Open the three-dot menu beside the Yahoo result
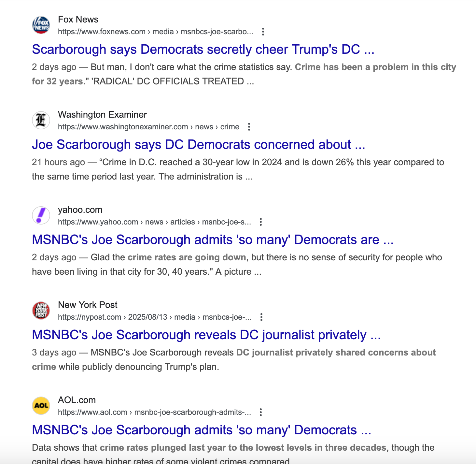This screenshot has width=476, height=464. [261, 222]
